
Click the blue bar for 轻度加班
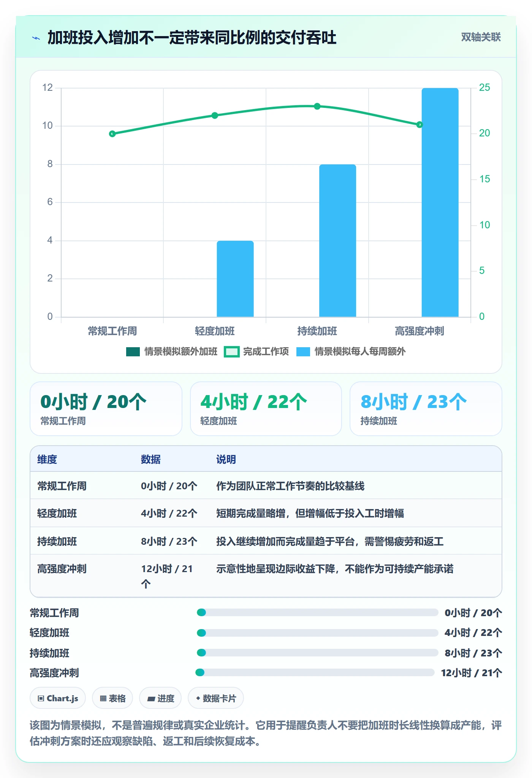(235, 278)
